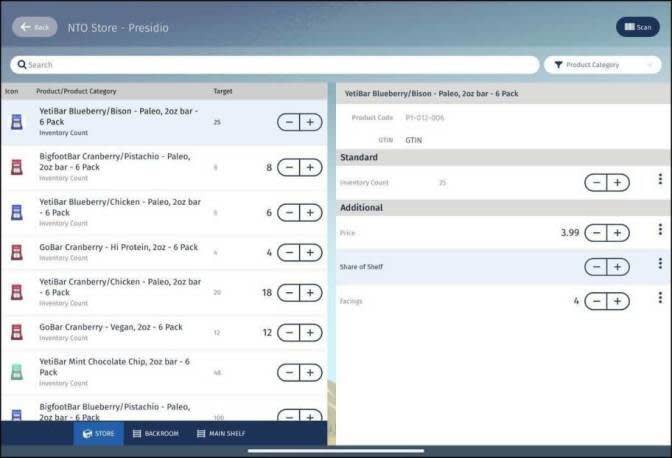Select YetiBar Blueberry/Chicken product icon
Viewport: 672px width, 458px height.
click(17, 213)
